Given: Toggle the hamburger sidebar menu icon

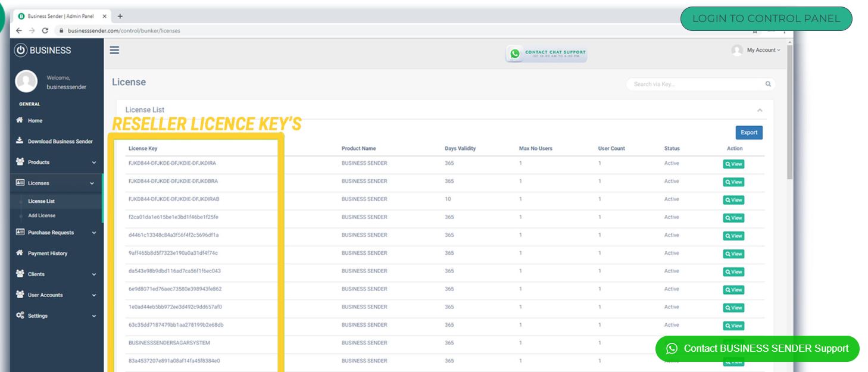Looking at the screenshot, I should tap(114, 51).
